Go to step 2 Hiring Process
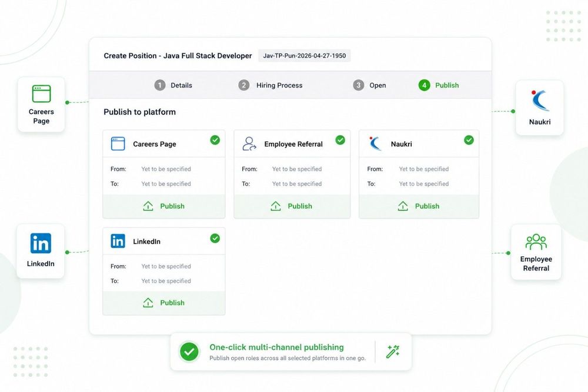The height and width of the screenshot is (392, 588). point(270,85)
